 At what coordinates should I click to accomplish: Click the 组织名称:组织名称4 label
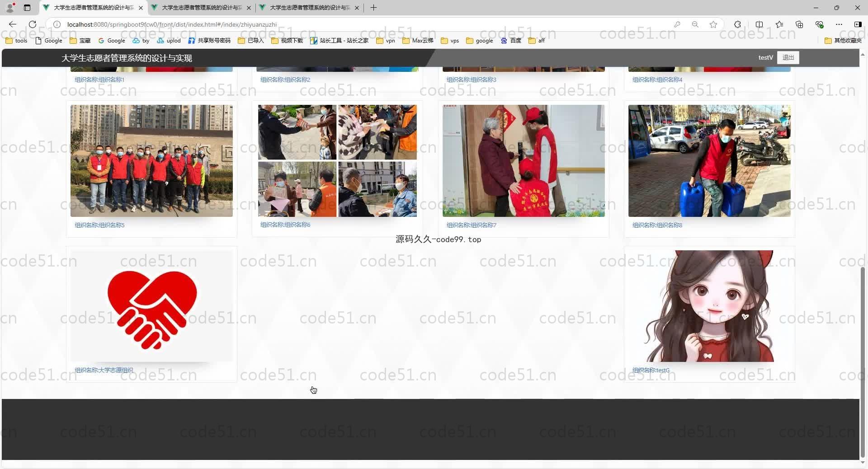point(657,80)
